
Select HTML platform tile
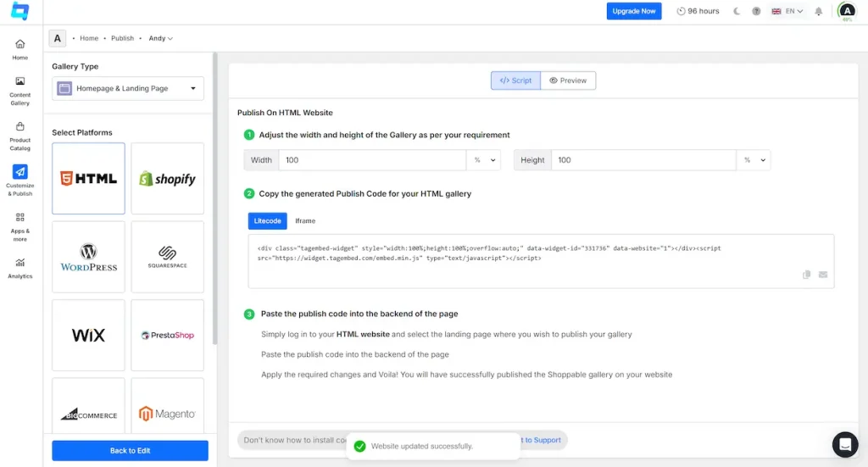[88, 178]
